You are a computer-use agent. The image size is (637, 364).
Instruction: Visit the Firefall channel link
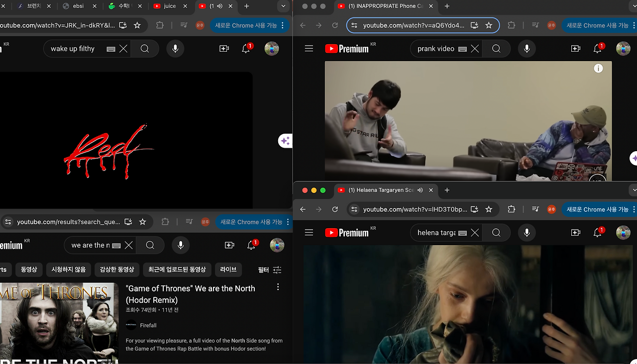coord(148,325)
